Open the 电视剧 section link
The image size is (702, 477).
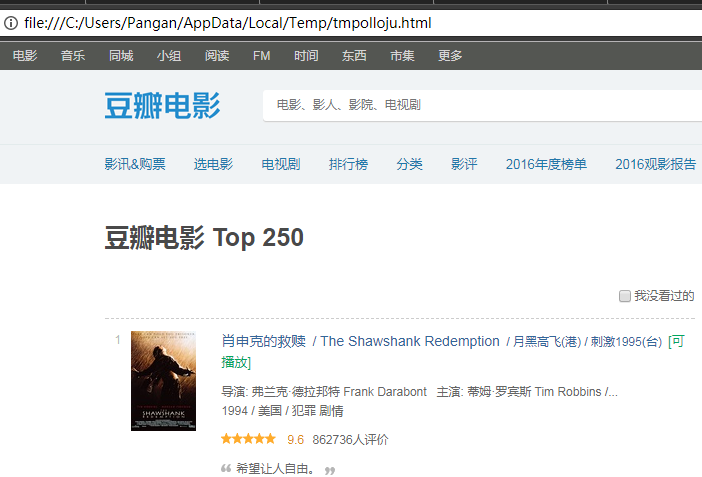(x=281, y=164)
